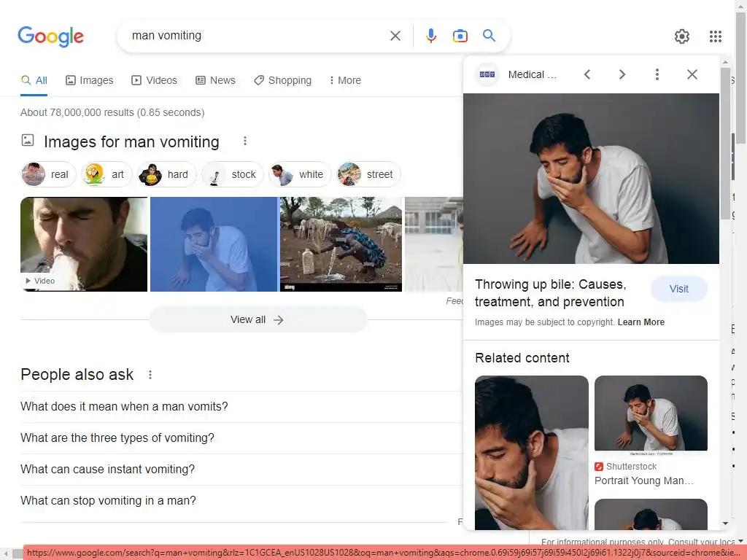The width and height of the screenshot is (747, 560).
Task: Select the All tab
Action: [x=34, y=80]
